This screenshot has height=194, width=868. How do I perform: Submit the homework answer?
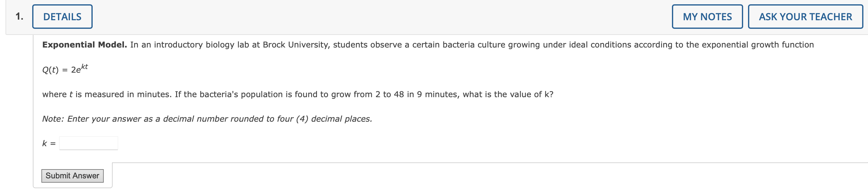[72, 176]
